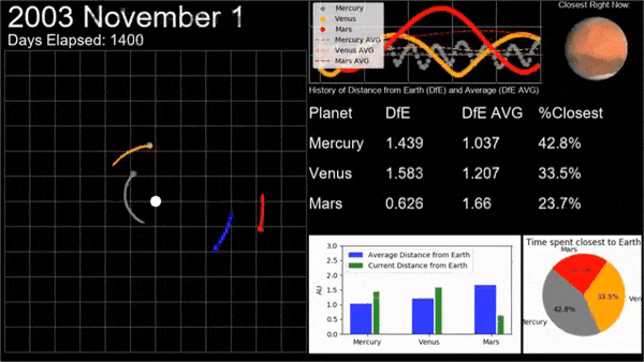Image resolution: width=644 pixels, height=362 pixels.
Task: Click Earth's blue orbit trail
Action: click(x=224, y=232)
